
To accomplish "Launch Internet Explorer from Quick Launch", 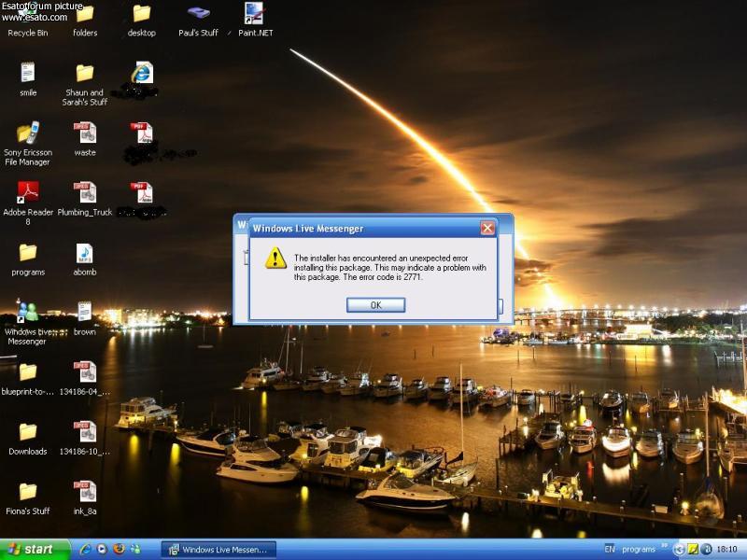I will point(85,550).
